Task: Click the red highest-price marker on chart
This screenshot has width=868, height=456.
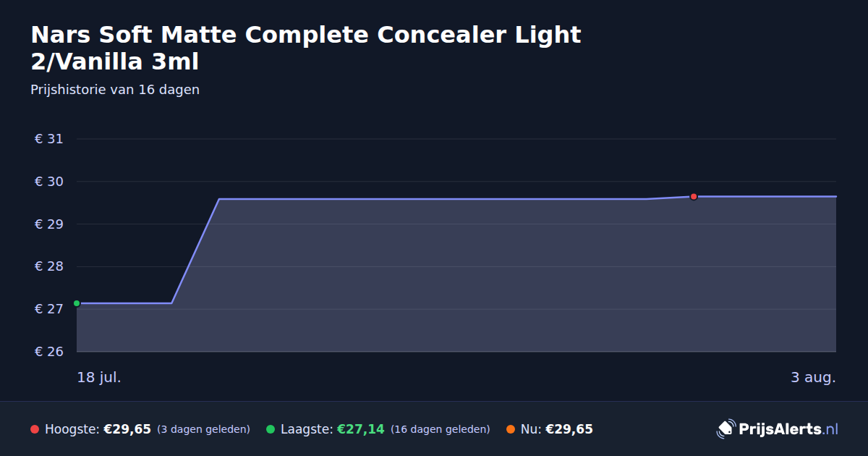Action: point(694,196)
